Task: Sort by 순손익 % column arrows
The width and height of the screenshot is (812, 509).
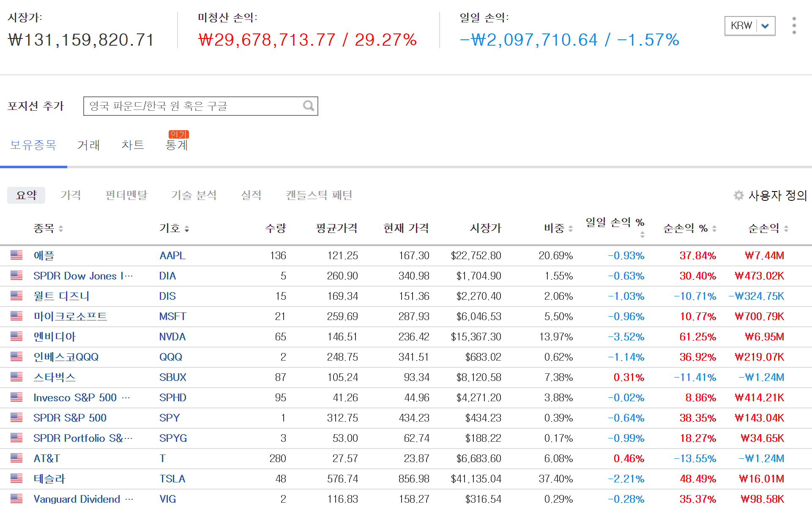Action: (714, 229)
